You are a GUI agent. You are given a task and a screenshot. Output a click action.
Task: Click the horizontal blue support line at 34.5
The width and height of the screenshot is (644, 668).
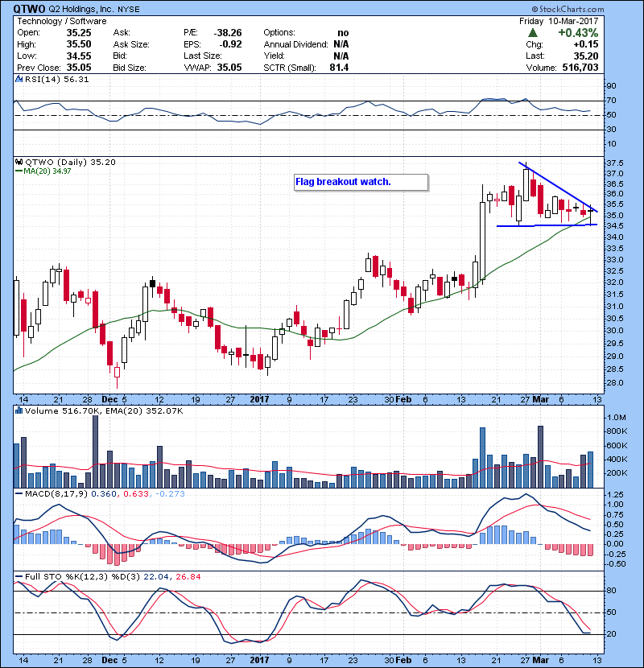click(547, 225)
